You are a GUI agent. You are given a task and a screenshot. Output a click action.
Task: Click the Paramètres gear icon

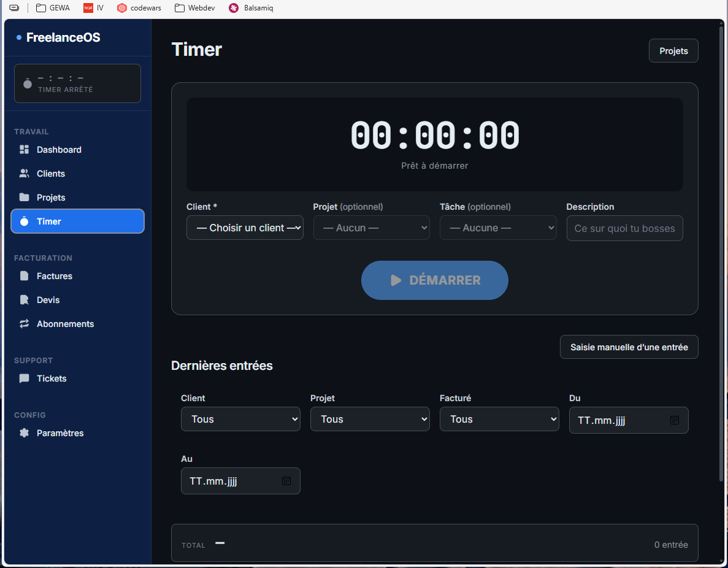click(25, 433)
